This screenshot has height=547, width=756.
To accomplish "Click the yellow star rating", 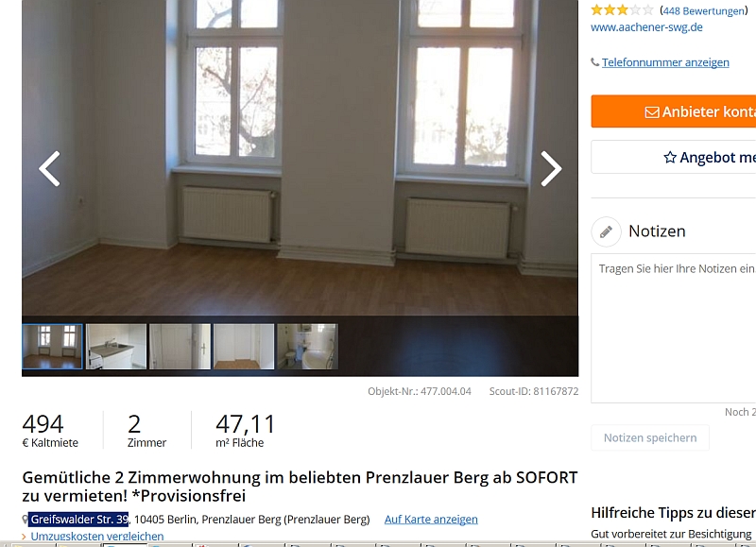I will pyautogui.click(x=622, y=10).
